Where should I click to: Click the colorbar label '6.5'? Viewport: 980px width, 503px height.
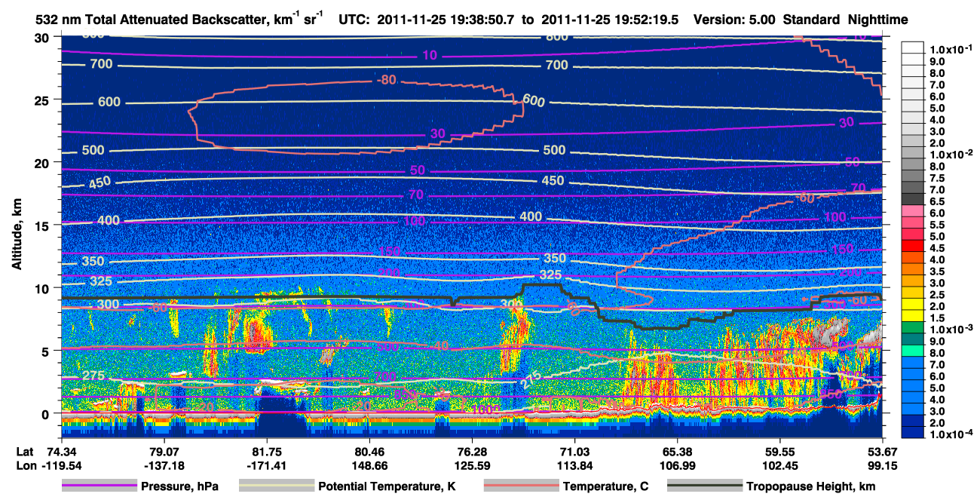coord(938,201)
